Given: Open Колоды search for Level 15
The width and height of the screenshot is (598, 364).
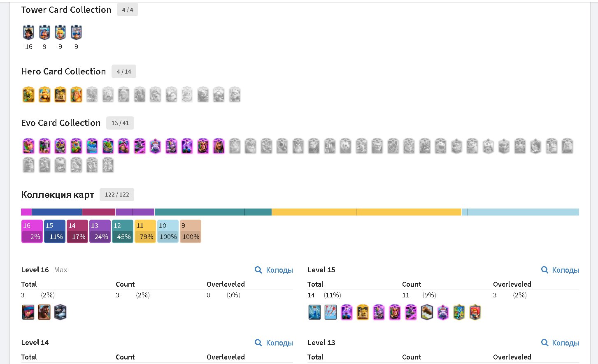Looking at the screenshot, I should pos(560,270).
